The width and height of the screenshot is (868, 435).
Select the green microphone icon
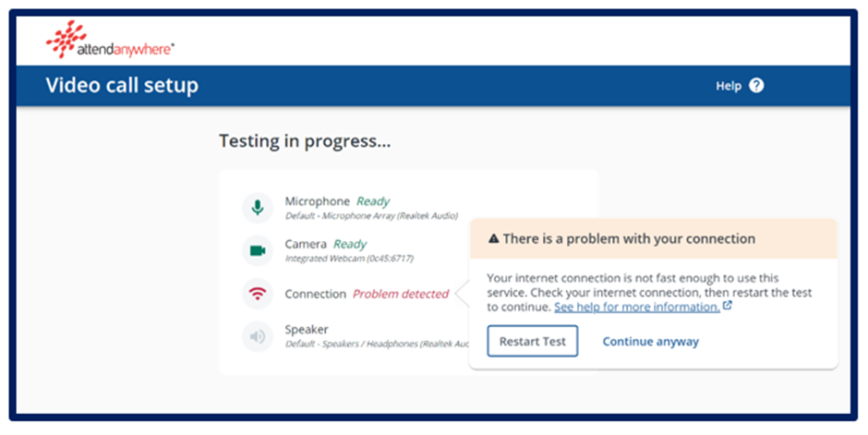(x=258, y=208)
